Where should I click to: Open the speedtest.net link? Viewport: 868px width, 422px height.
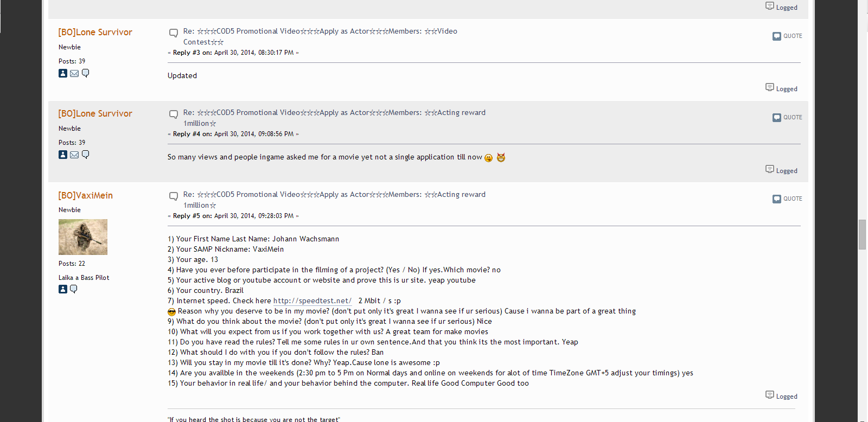pyautogui.click(x=312, y=300)
